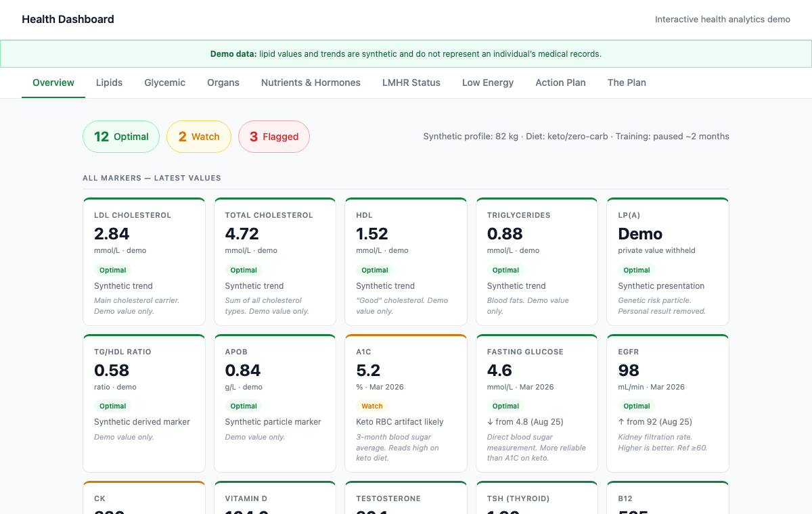Open The Plan tab

pyautogui.click(x=627, y=83)
